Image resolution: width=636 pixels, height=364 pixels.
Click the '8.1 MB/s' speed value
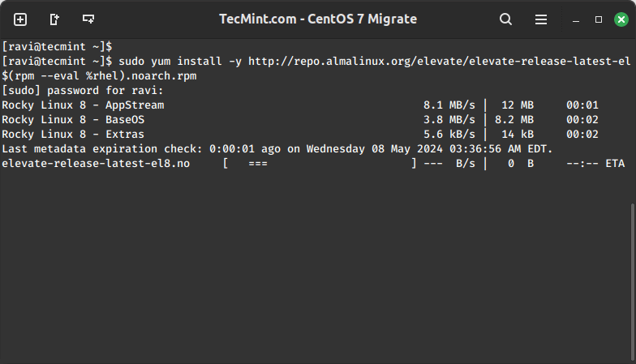coord(449,105)
